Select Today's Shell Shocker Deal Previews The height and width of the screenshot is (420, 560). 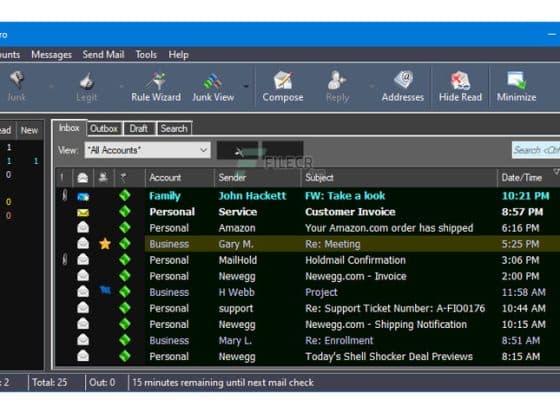(x=389, y=356)
